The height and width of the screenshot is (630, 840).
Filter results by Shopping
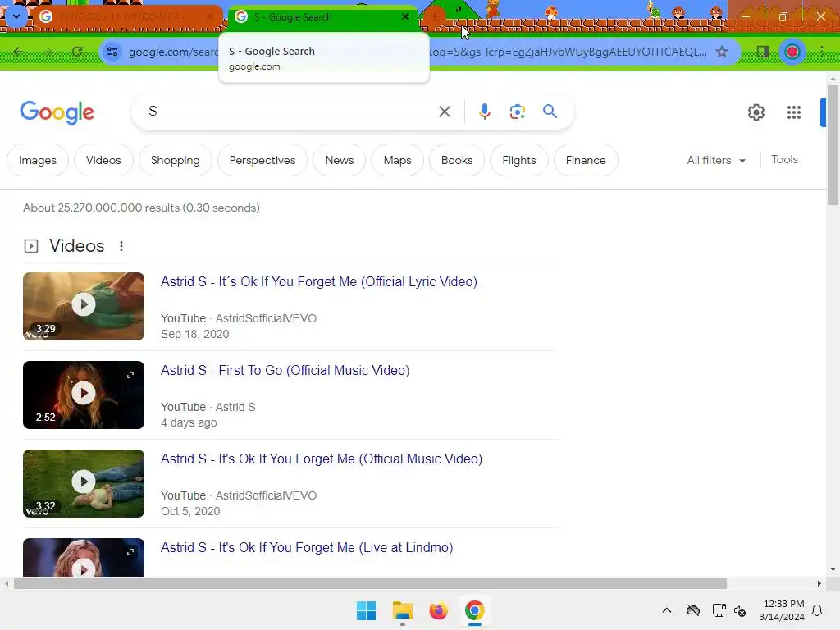[176, 160]
